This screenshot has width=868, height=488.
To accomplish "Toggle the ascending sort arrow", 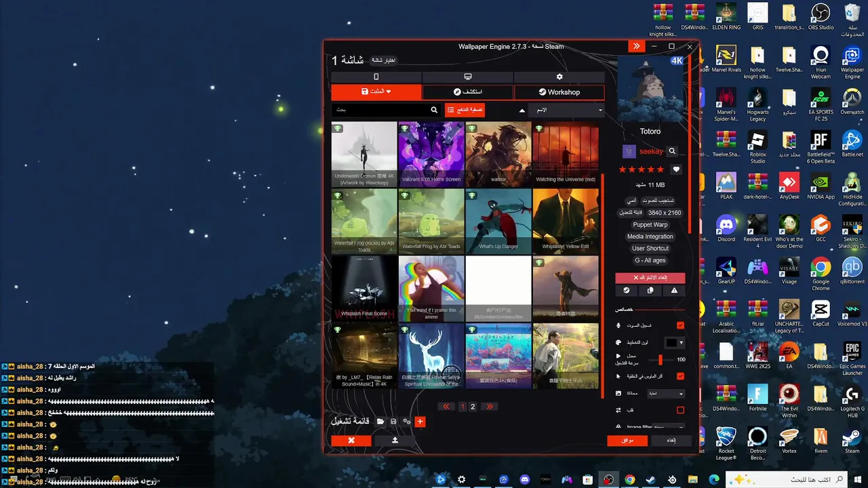I will 521,110.
